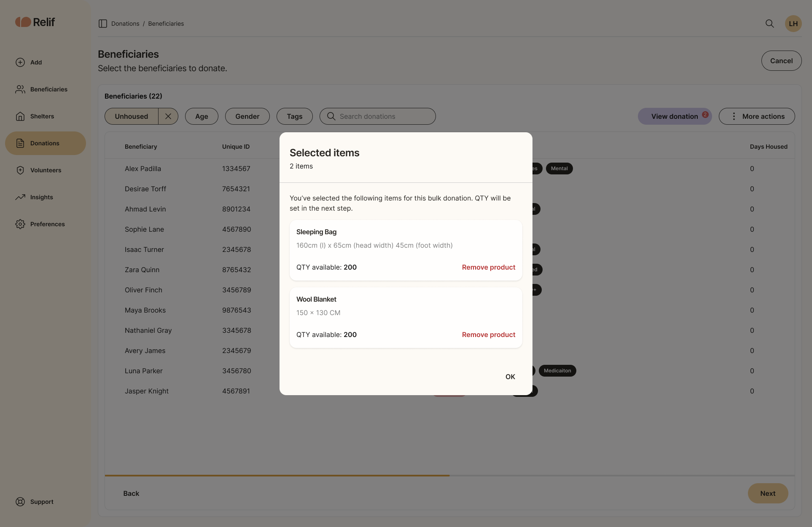This screenshot has width=812, height=527.
Task: Select Luna Parker row
Action: point(144,371)
